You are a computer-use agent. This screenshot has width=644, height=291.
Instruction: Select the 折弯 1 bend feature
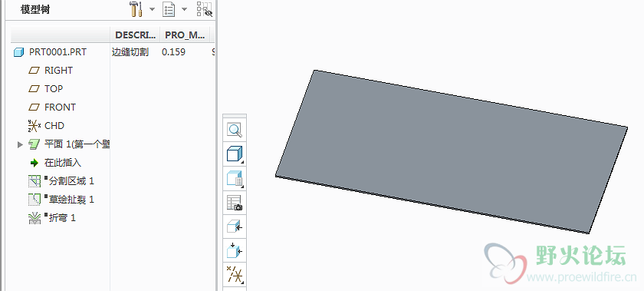[62, 218]
